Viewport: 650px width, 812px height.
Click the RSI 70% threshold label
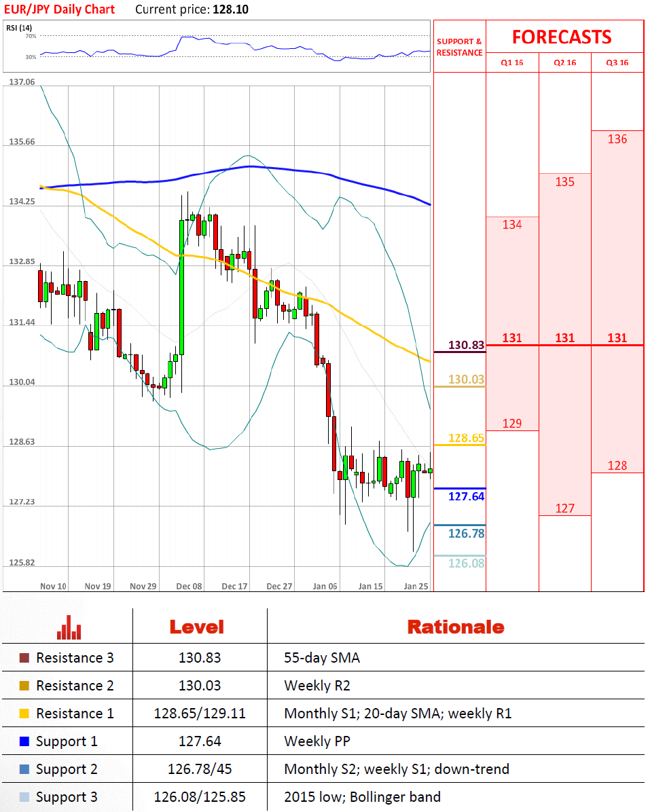point(31,36)
